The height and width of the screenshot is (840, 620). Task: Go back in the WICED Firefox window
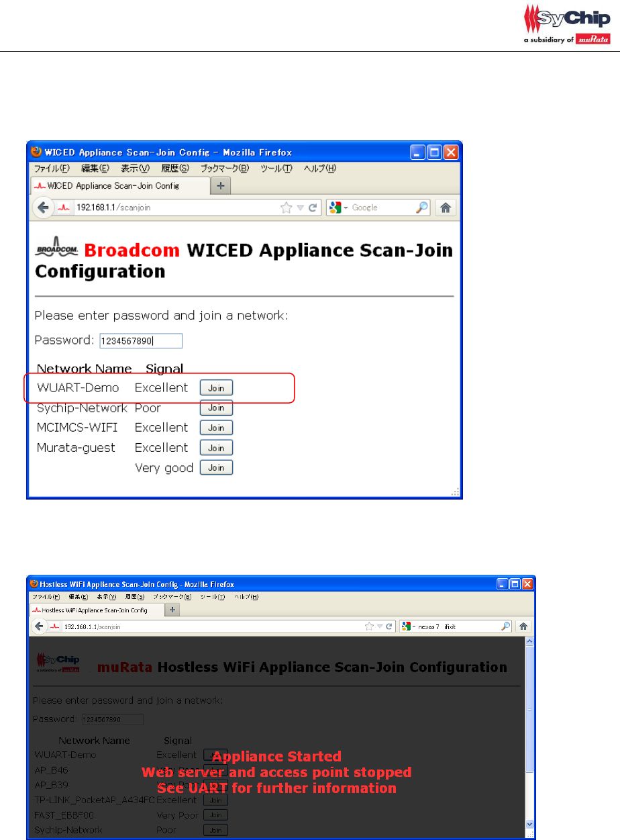click(43, 207)
